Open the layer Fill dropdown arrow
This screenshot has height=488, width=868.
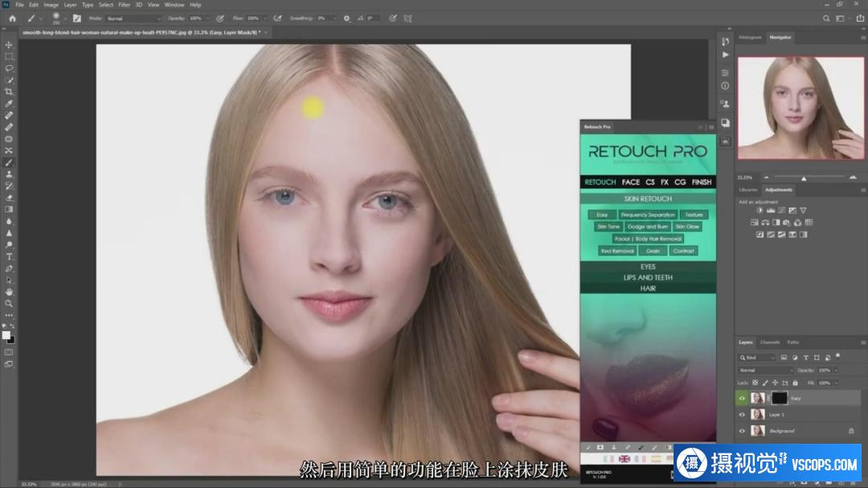coord(836,383)
